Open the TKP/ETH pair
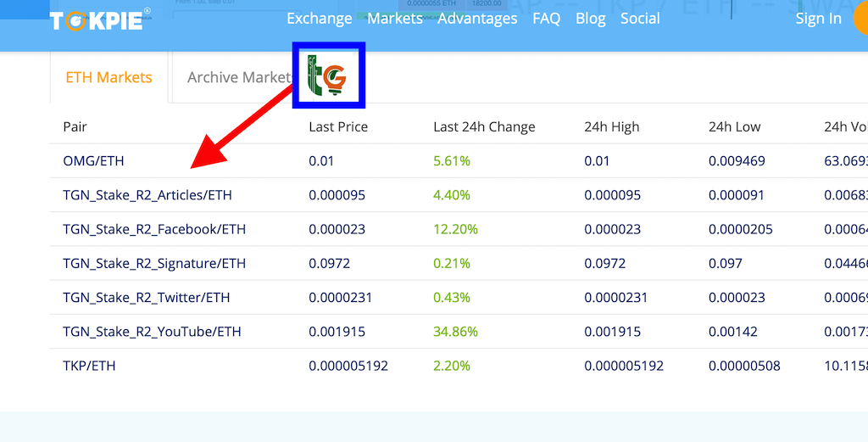Image resolution: width=868 pixels, height=442 pixels. (89, 366)
